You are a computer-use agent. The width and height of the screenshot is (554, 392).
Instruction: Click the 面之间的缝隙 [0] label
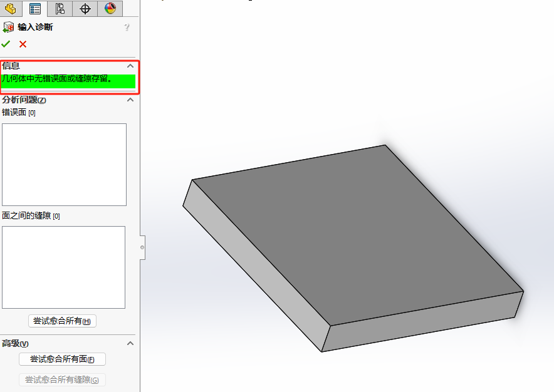[x=31, y=216]
